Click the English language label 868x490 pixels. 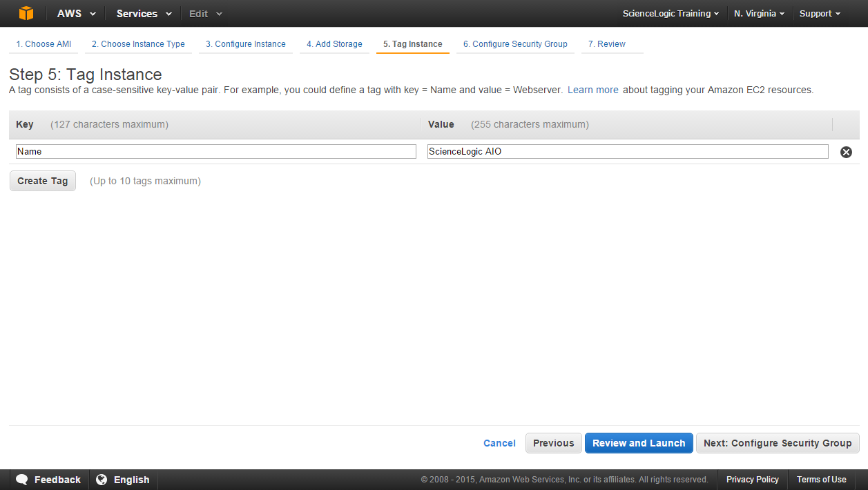[x=132, y=480]
